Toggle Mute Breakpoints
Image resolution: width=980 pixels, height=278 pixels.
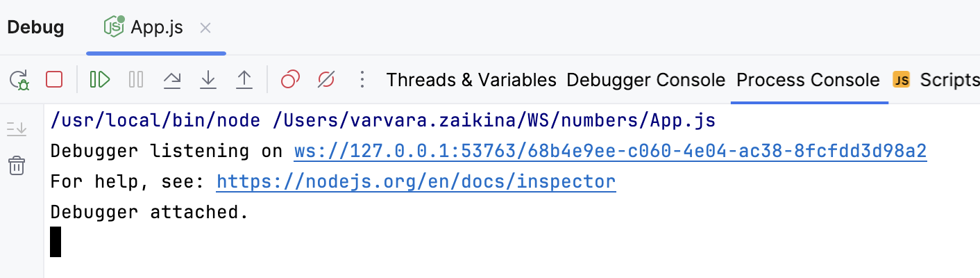point(326,80)
